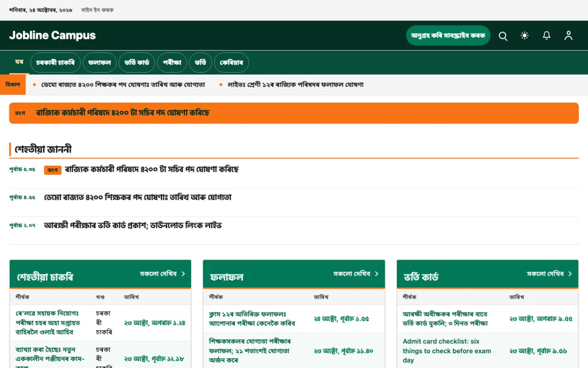Open the user account profile icon
The height and width of the screenshot is (368, 588).
pyautogui.click(x=568, y=36)
